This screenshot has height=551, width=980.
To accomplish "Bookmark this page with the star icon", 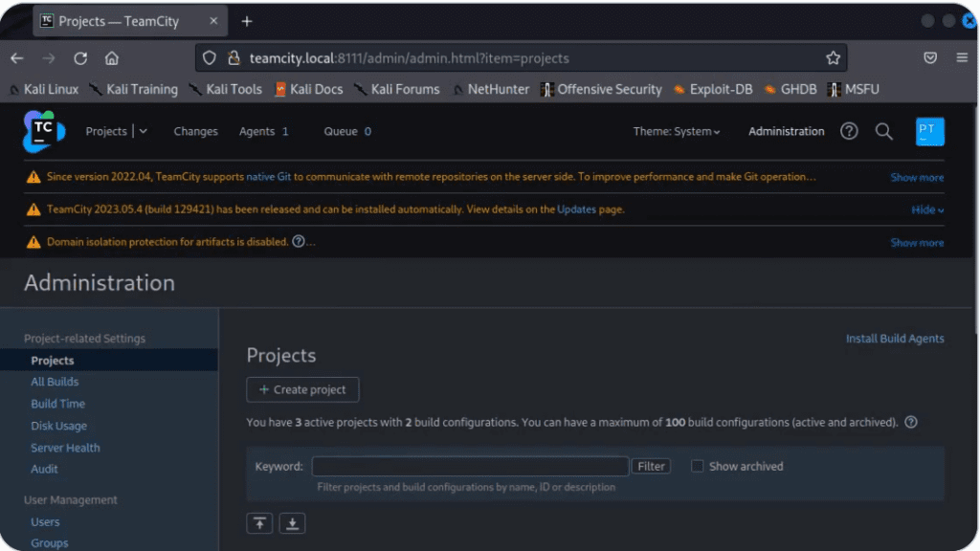I will (833, 58).
